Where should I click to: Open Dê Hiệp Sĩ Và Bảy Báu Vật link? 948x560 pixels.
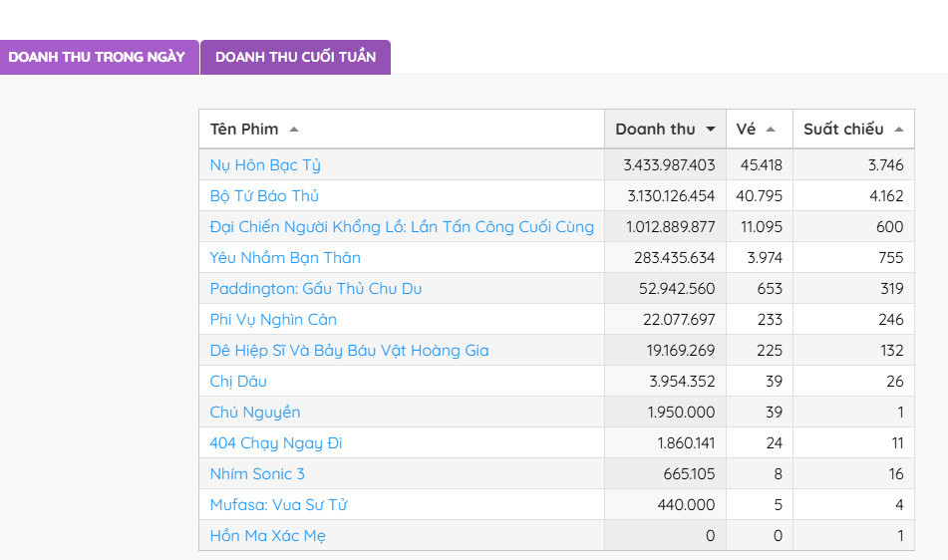pos(349,351)
